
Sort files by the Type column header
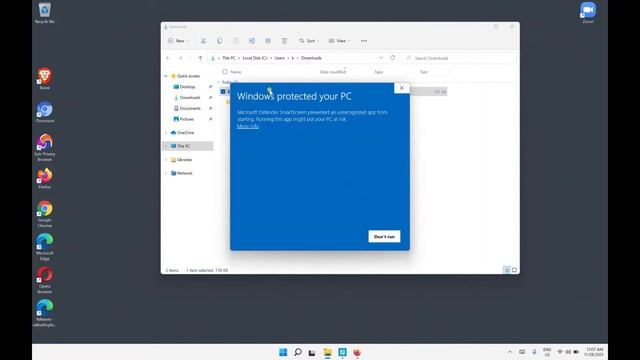(379, 72)
